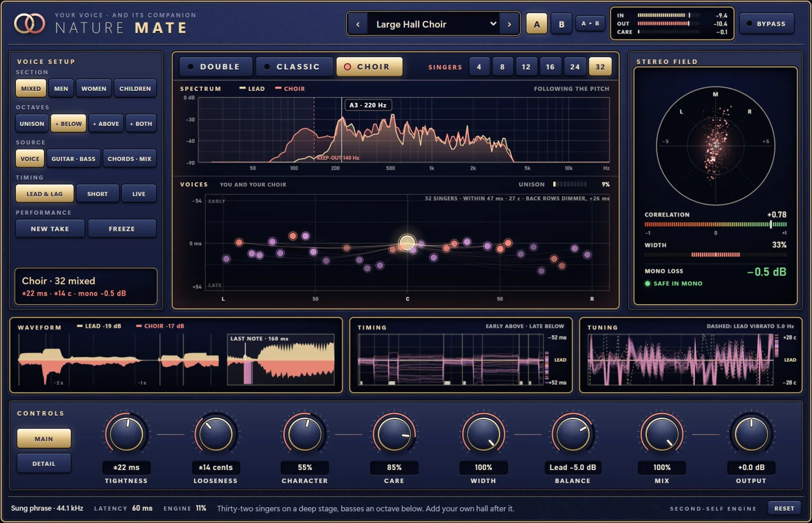812x523 pixels.
Task: Go to next preset with right arrow
Action: [509, 24]
